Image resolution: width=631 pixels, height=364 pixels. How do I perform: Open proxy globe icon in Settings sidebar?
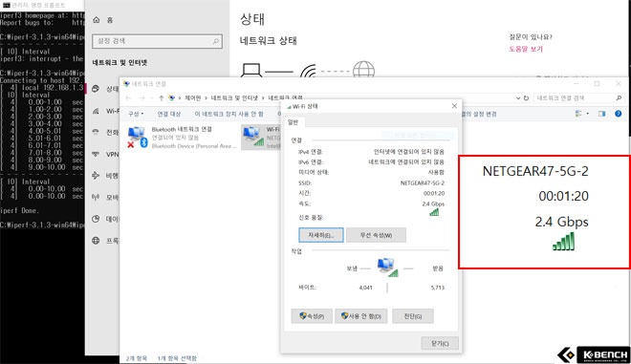(96, 241)
